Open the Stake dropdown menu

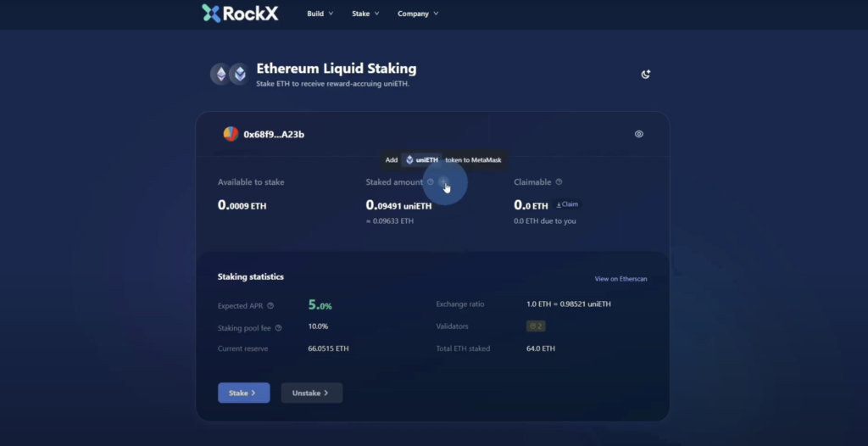(365, 14)
